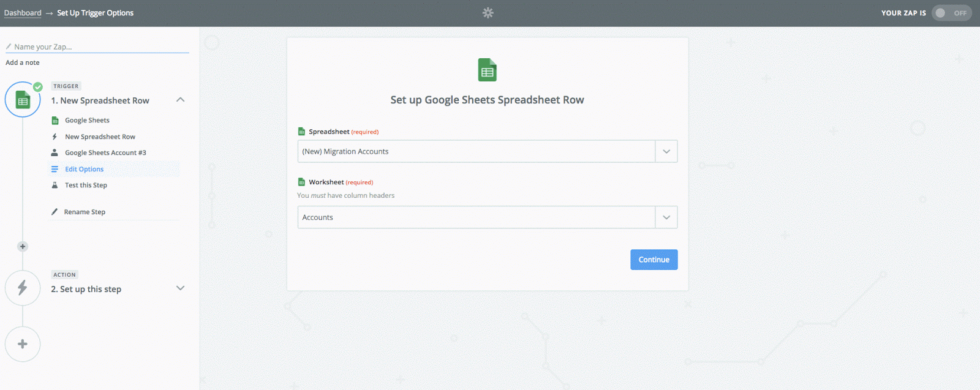980x390 pixels.
Task: Click Rename Step option
Action: (x=85, y=212)
